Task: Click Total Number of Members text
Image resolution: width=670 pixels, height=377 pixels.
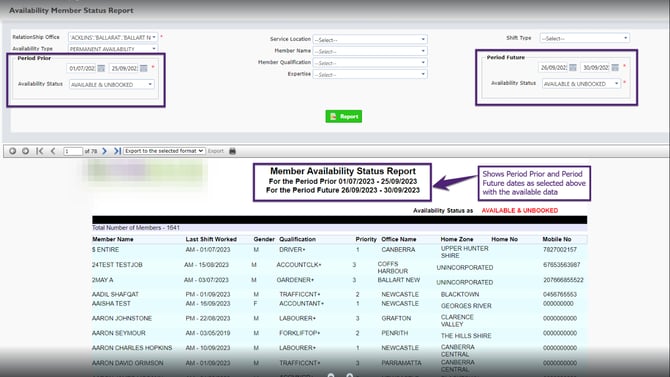Action: click(x=136, y=228)
